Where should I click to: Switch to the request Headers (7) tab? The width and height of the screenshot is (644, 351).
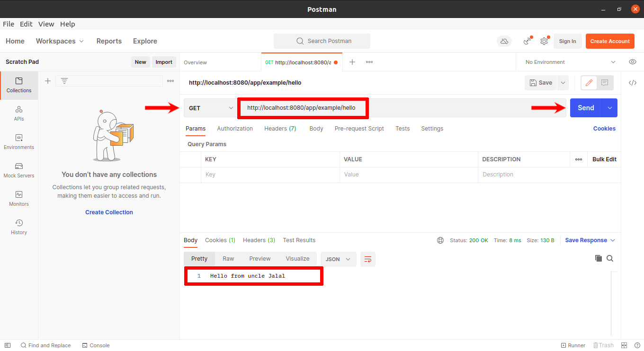pos(280,129)
